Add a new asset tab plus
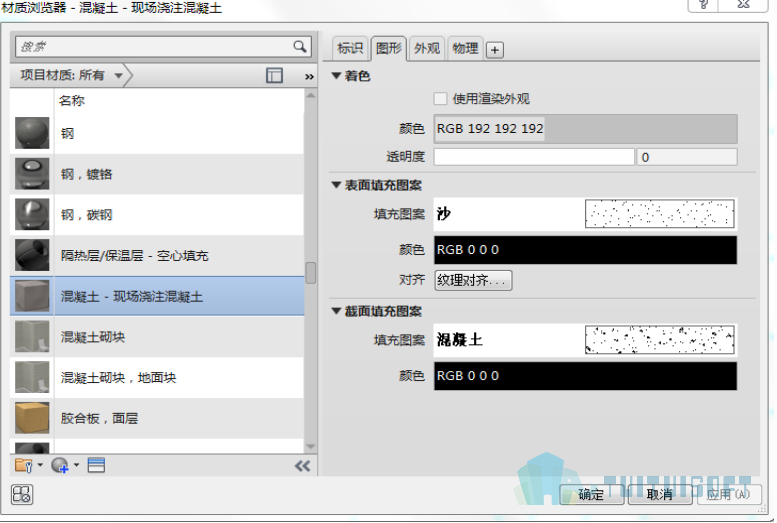The height and width of the screenshot is (523, 777). (495, 50)
